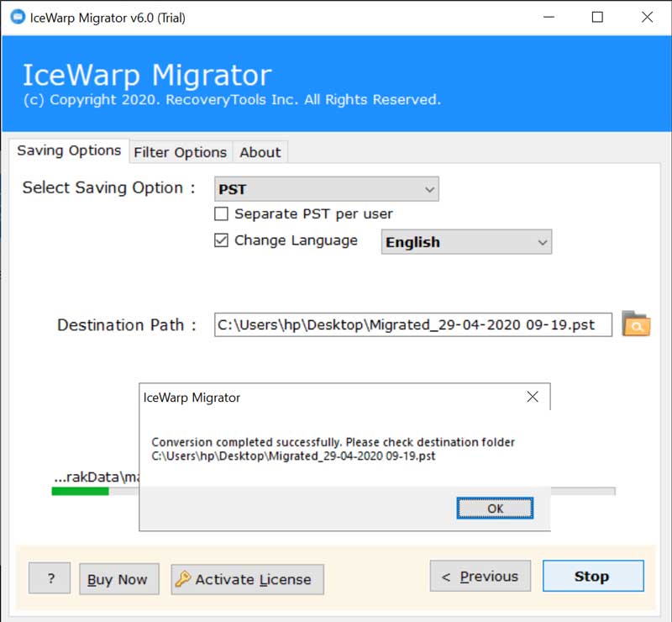Click the dialog title 'IceWarp Migrator'

tap(192, 398)
